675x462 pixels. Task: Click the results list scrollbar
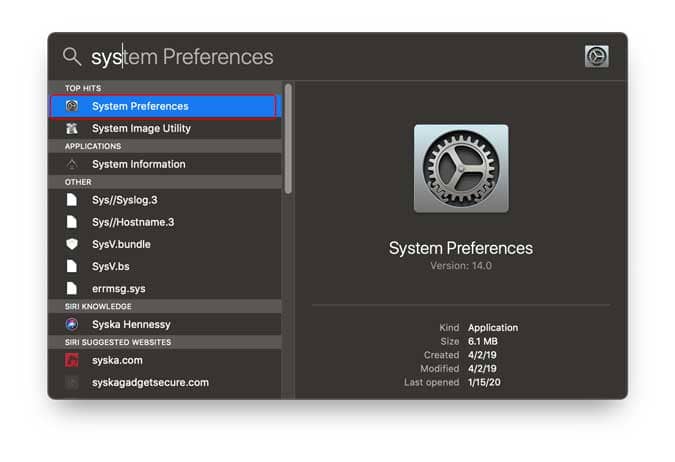click(x=288, y=139)
